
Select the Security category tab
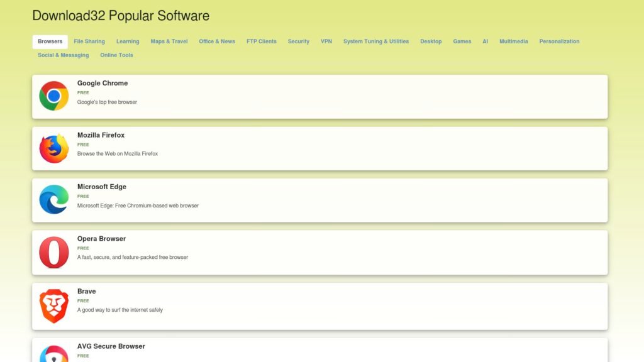[x=299, y=41]
